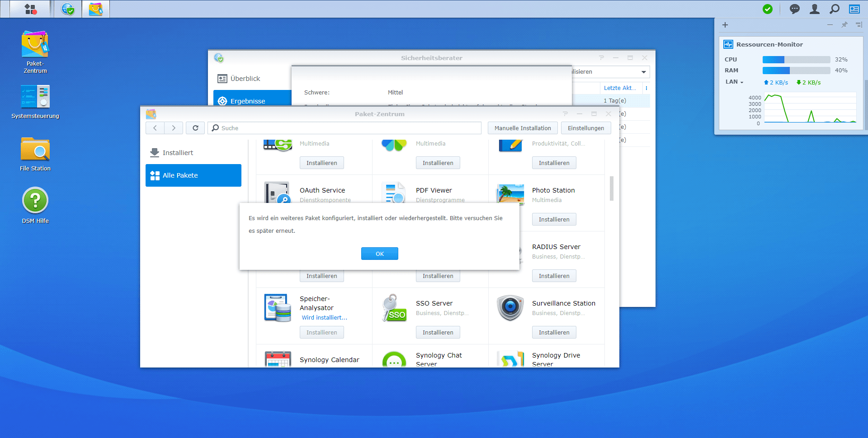Open the Synology Chat Server title
Viewport: 868px width, 438px height.
pos(439,359)
